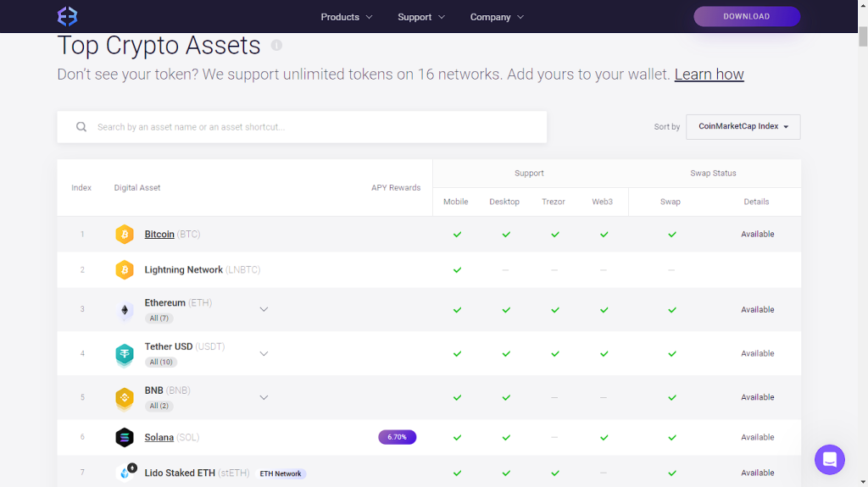Click the All (10) tag under Tether USD
The width and height of the screenshot is (868, 487).
click(161, 362)
